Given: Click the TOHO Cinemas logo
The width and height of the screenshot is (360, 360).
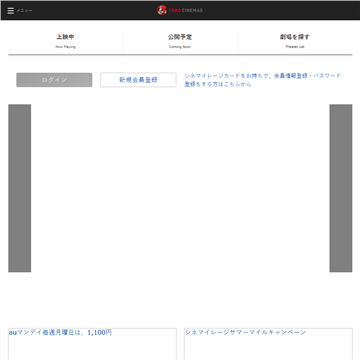Looking at the screenshot, I should (180, 10).
